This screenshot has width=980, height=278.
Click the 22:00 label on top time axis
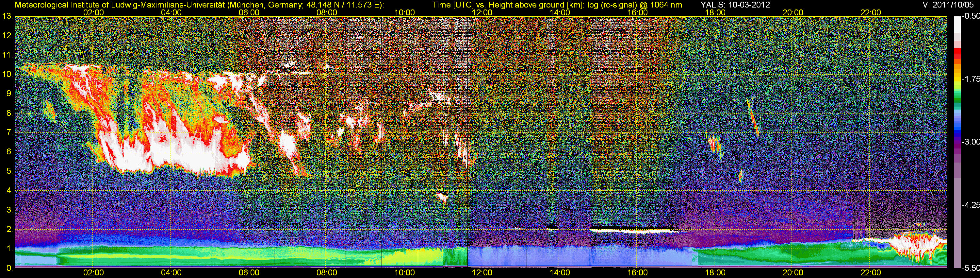pos(871,12)
